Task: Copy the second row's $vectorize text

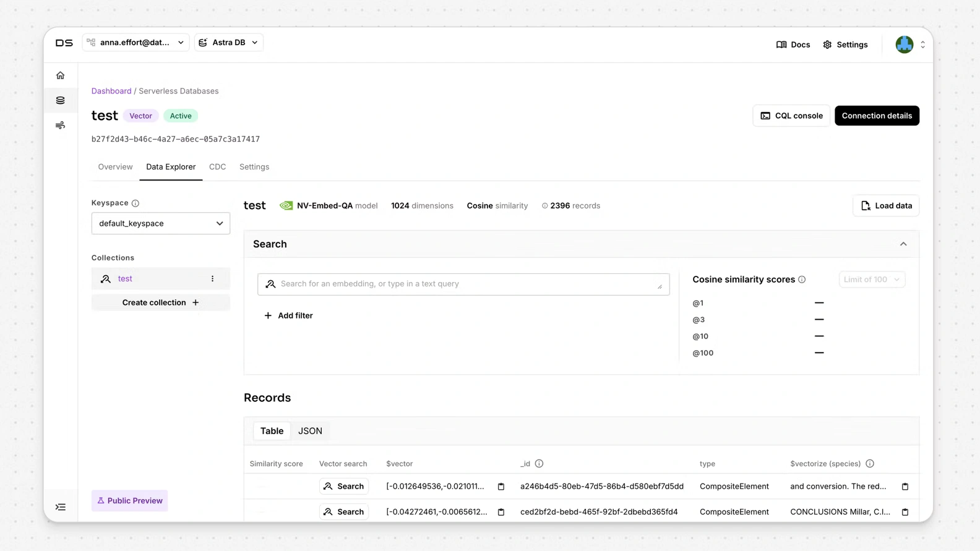Action: point(905,512)
